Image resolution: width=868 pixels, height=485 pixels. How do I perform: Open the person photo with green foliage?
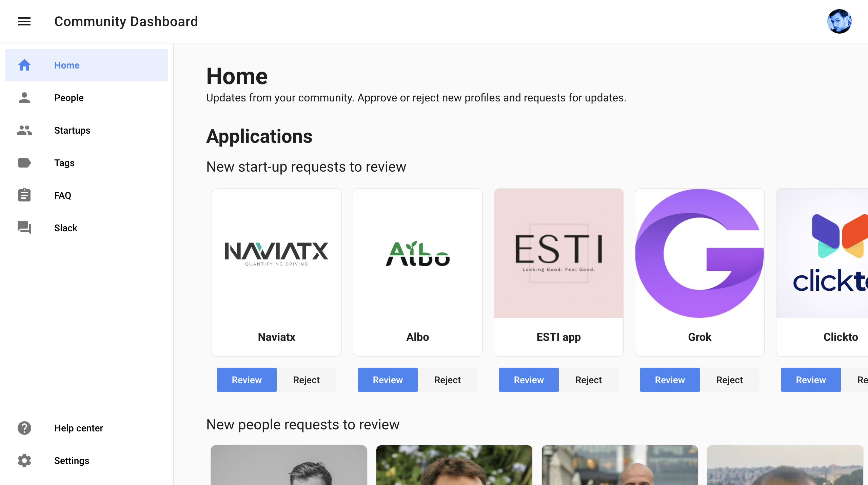[x=454, y=465]
